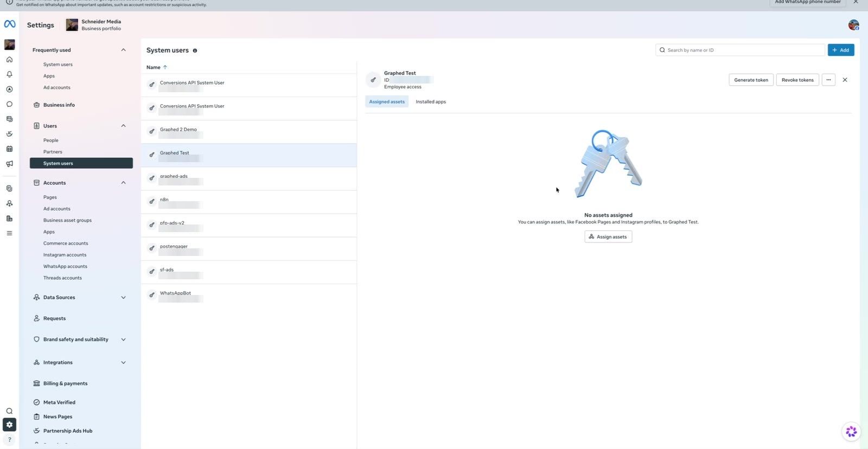Viewport: 868px width, 449px height.
Task: Click the purple floating assistant icon
Action: [x=851, y=431]
